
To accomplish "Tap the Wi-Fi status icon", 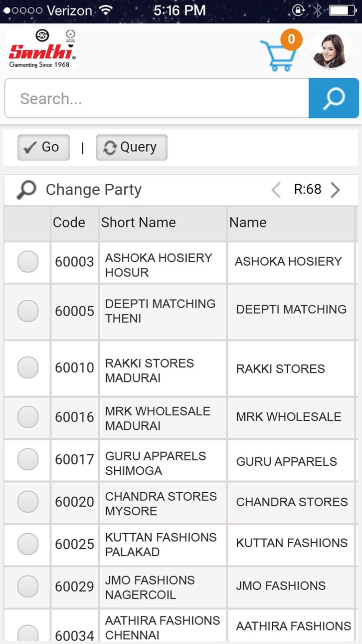I will pos(106,10).
